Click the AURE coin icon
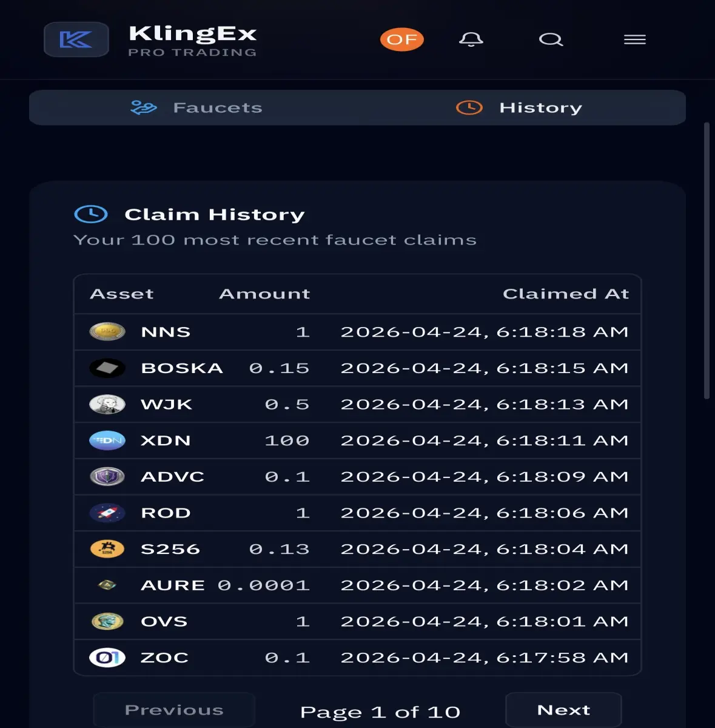Image resolution: width=715 pixels, height=728 pixels. pos(107,585)
